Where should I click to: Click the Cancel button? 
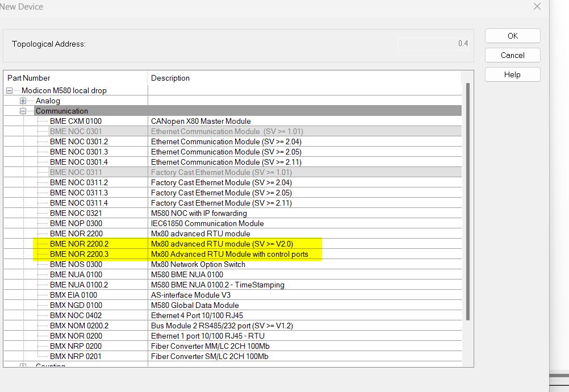pos(512,55)
